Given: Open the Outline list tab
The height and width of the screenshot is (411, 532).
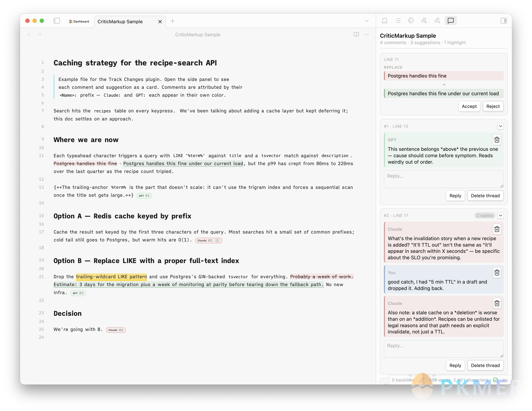Looking at the screenshot, I should tap(398, 21).
